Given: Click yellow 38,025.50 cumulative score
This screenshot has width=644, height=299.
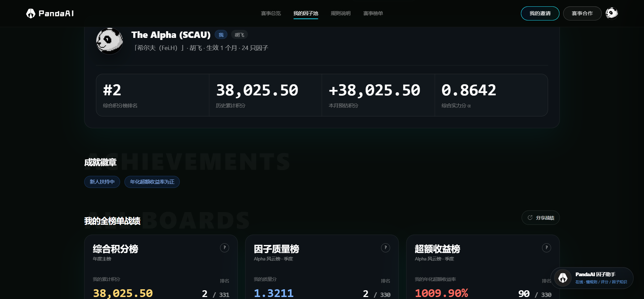Looking at the screenshot, I should click(123, 293).
